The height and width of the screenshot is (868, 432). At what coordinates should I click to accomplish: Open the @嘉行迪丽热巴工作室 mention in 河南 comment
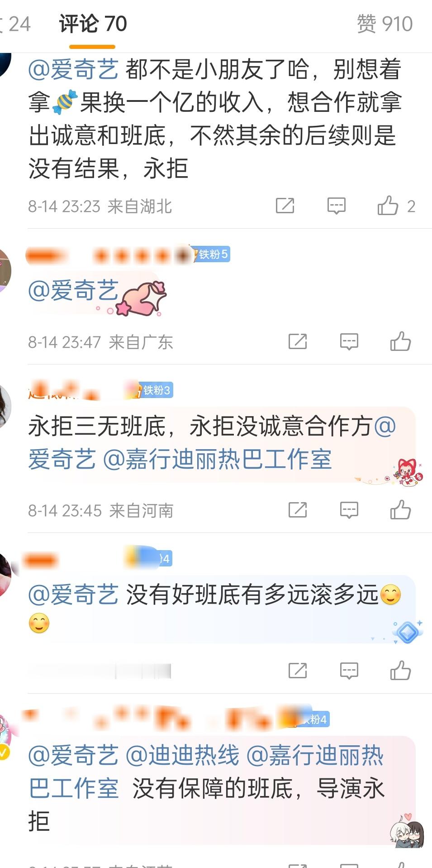[x=218, y=459]
